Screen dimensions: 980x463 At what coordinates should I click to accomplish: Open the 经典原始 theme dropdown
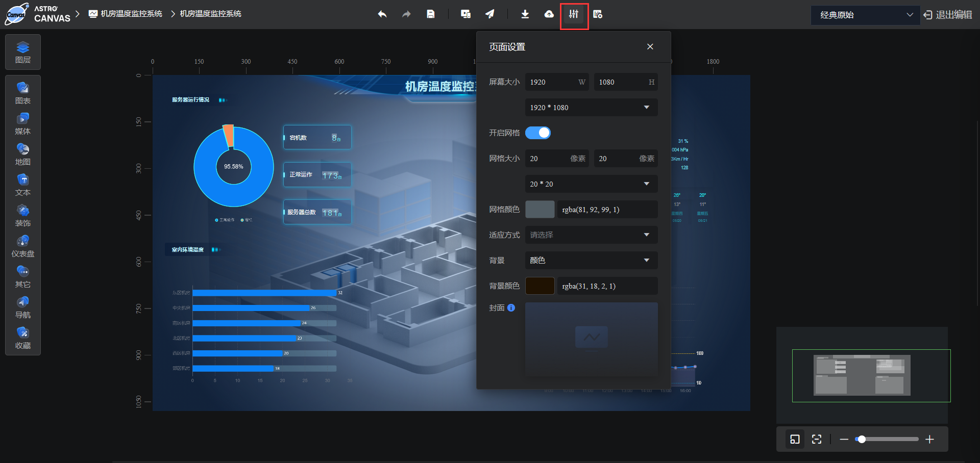[866, 15]
